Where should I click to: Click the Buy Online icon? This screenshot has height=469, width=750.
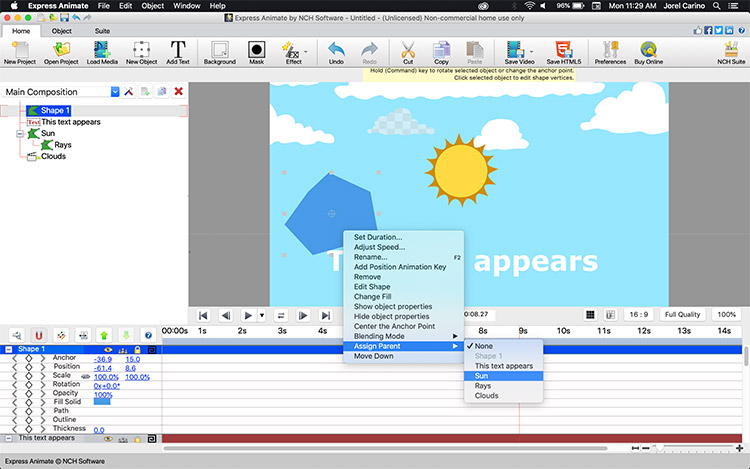tap(648, 53)
